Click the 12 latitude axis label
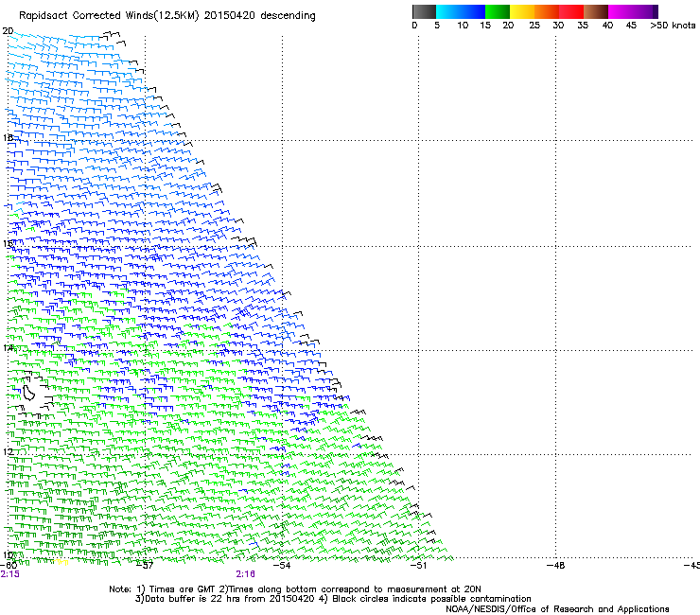 point(8,451)
